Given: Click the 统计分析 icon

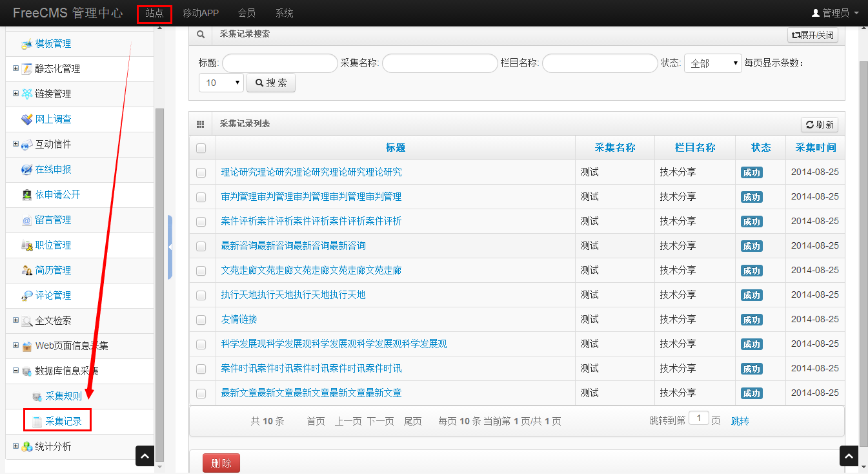Looking at the screenshot, I should (26, 447).
